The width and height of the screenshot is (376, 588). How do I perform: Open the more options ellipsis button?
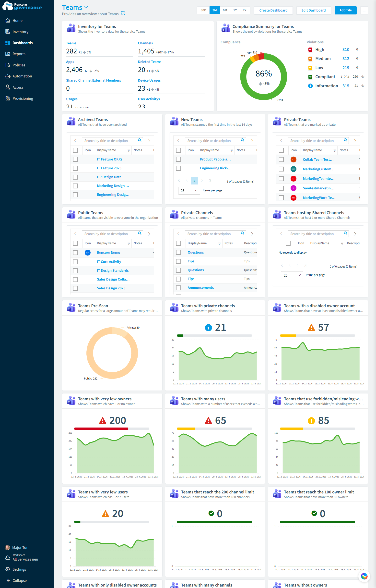click(364, 10)
